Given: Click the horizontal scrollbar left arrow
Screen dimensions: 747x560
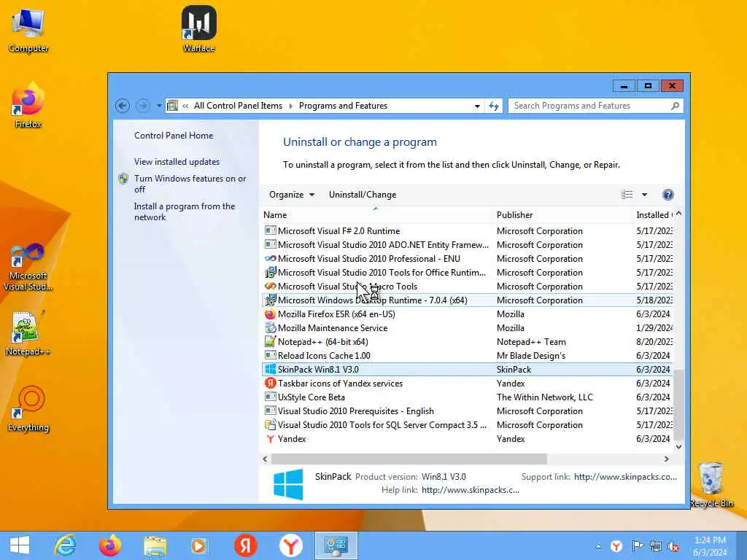Looking at the screenshot, I should [266, 459].
